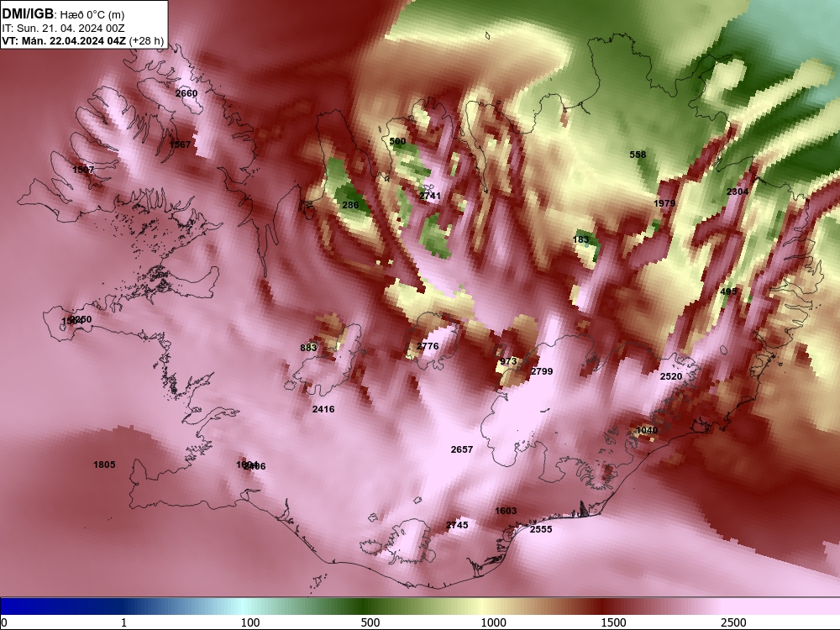This screenshot has width=840, height=630.
Task: Click the 2304 value on the map
Action: (x=738, y=192)
